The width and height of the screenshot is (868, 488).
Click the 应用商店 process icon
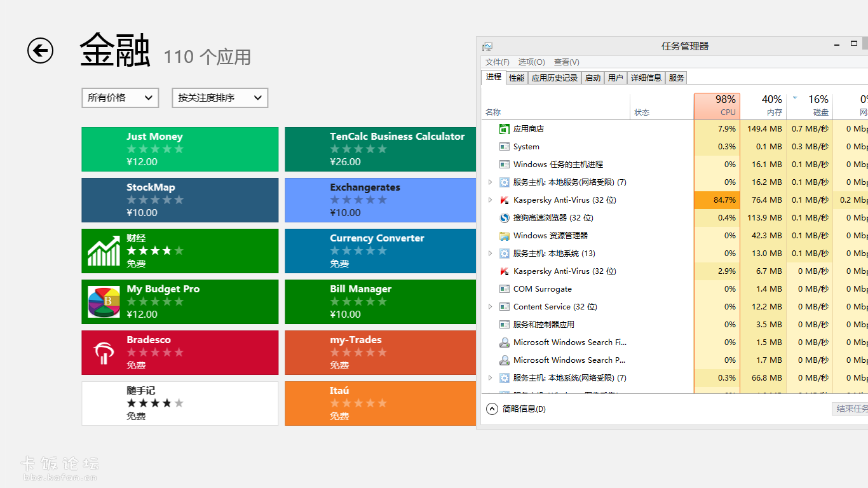pos(505,128)
